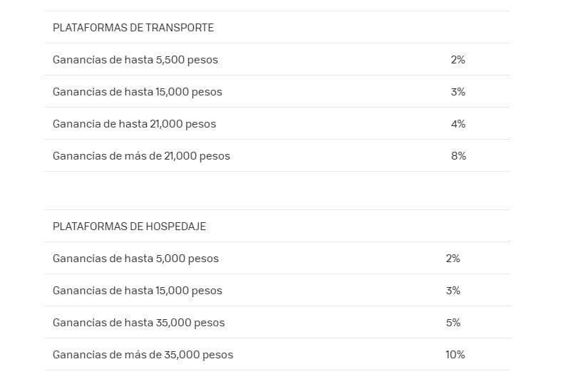Select the PLATAFORMAS DE TRANSPORTE heading
588x379 pixels.
tap(133, 28)
